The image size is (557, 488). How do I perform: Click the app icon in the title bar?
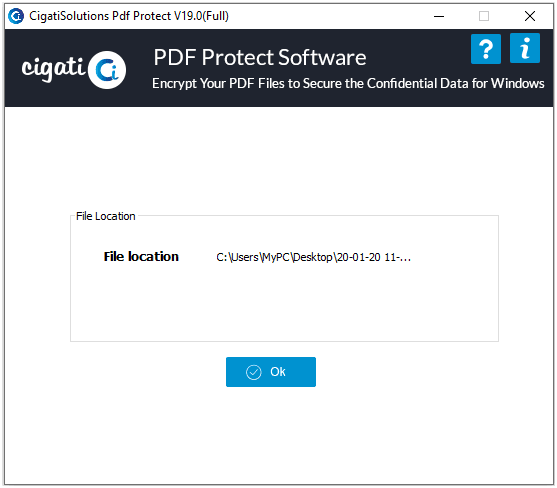[x=16, y=16]
